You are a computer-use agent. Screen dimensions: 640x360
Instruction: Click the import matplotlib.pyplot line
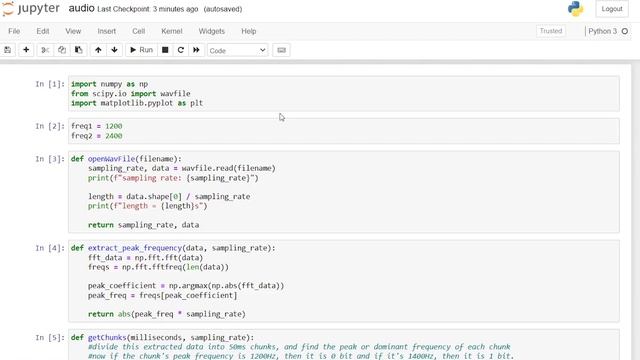[137, 103]
